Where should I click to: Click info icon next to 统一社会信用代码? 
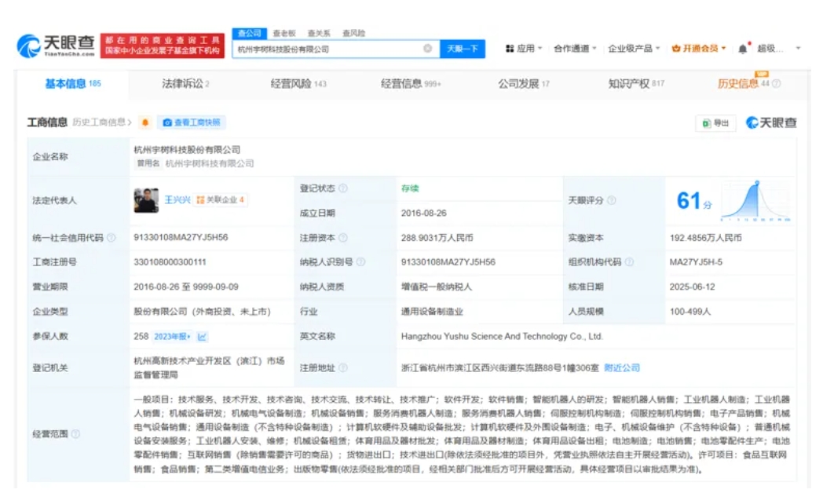click(x=112, y=238)
